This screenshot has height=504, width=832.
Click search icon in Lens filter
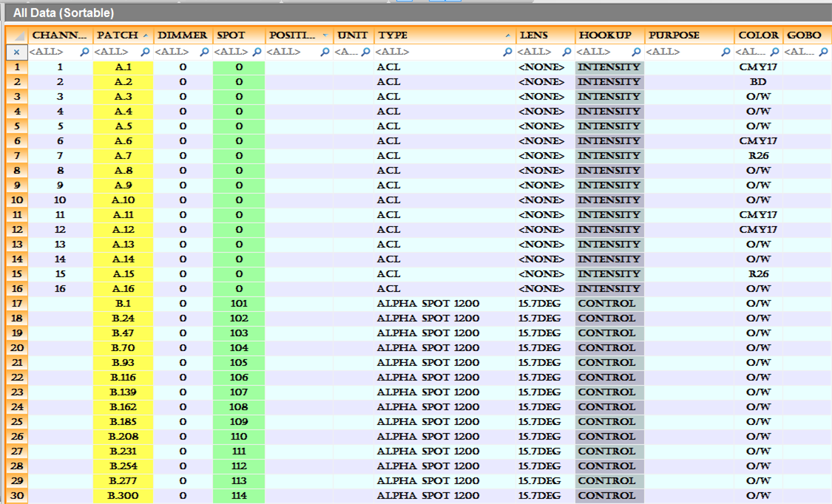point(566,52)
